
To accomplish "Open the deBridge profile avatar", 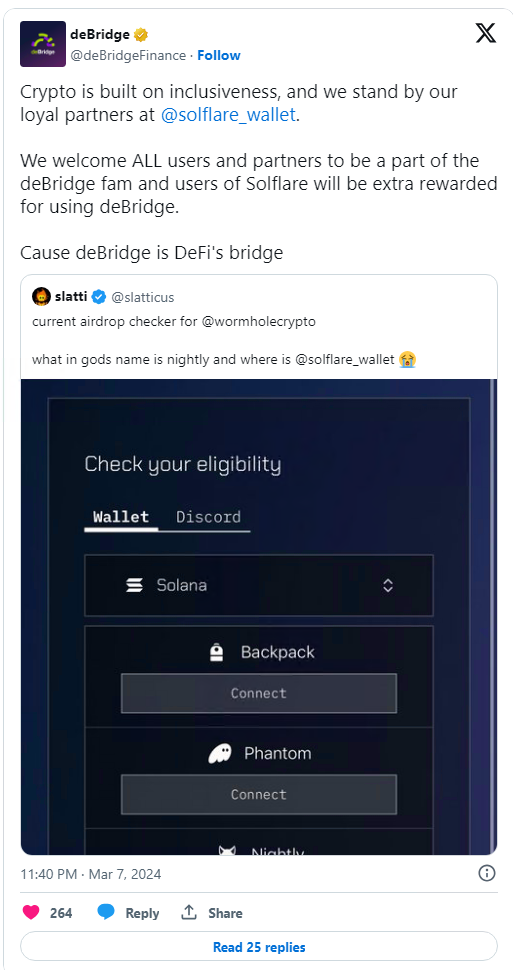I will [x=43, y=44].
